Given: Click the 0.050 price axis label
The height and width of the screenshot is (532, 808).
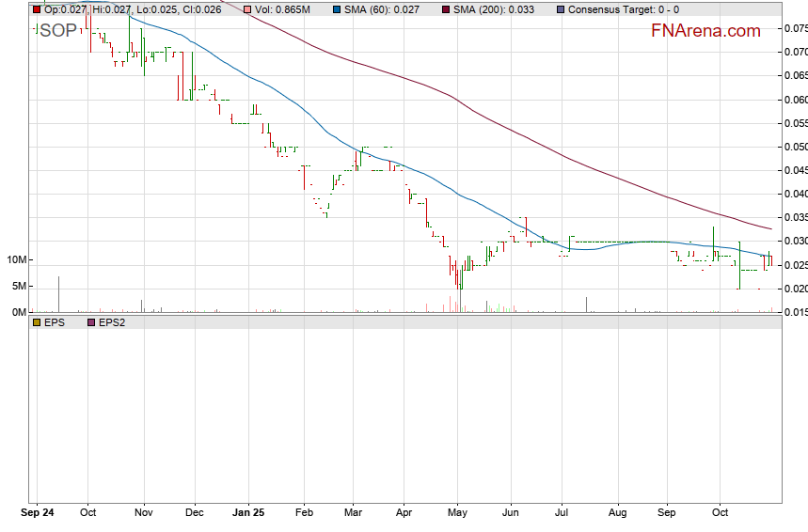Looking at the screenshot, I should tap(795, 147).
